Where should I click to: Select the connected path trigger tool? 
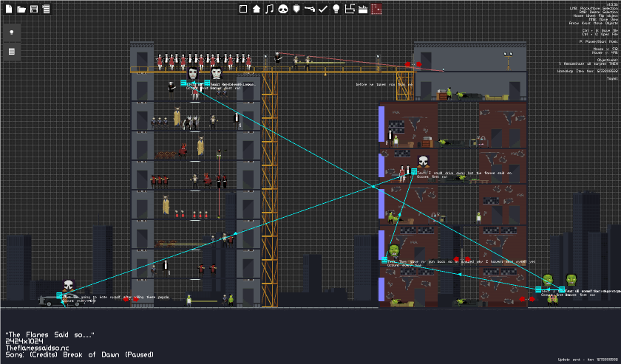point(349,9)
